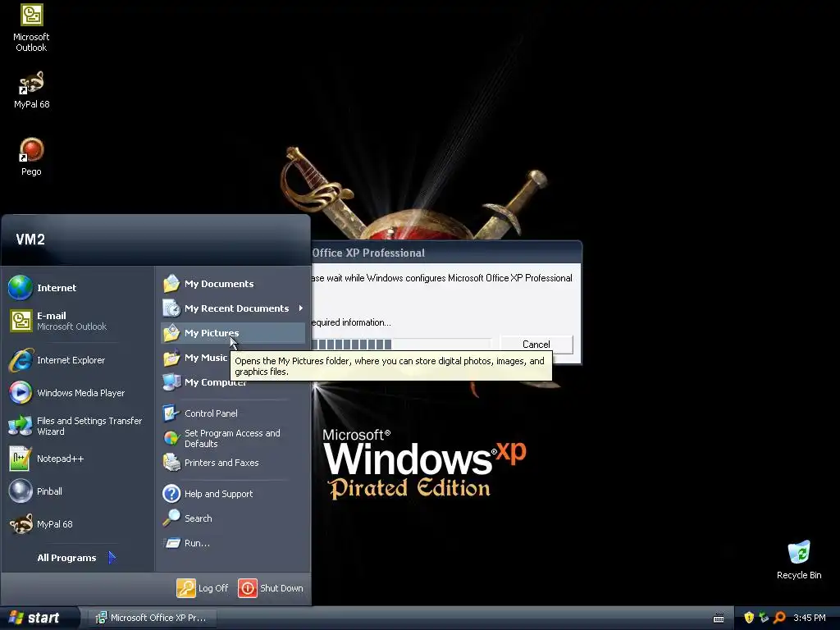The height and width of the screenshot is (630, 840).
Task: Select the Pego desktop shortcut icon
Action: click(x=31, y=150)
